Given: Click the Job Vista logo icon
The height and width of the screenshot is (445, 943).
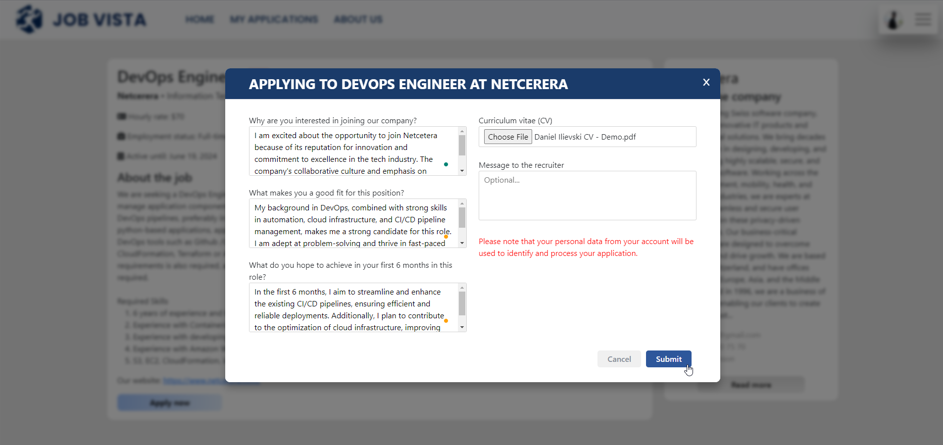Looking at the screenshot, I should click(x=29, y=19).
